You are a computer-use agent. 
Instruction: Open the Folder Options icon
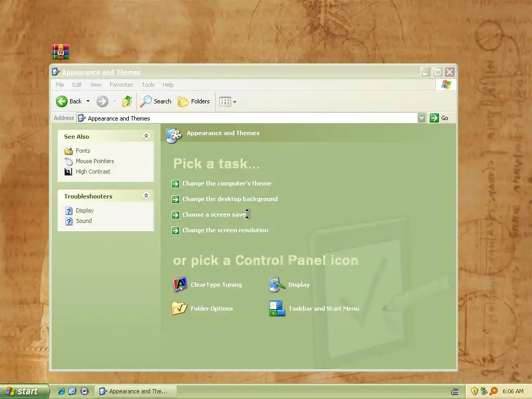point(179,309)
